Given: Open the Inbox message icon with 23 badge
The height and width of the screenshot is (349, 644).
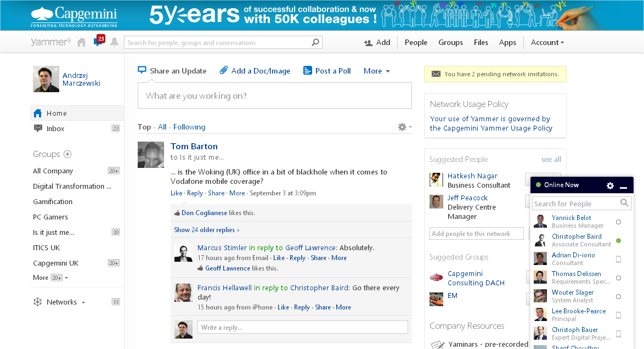Looking at the screenshot, I should (x=98, y=42).
